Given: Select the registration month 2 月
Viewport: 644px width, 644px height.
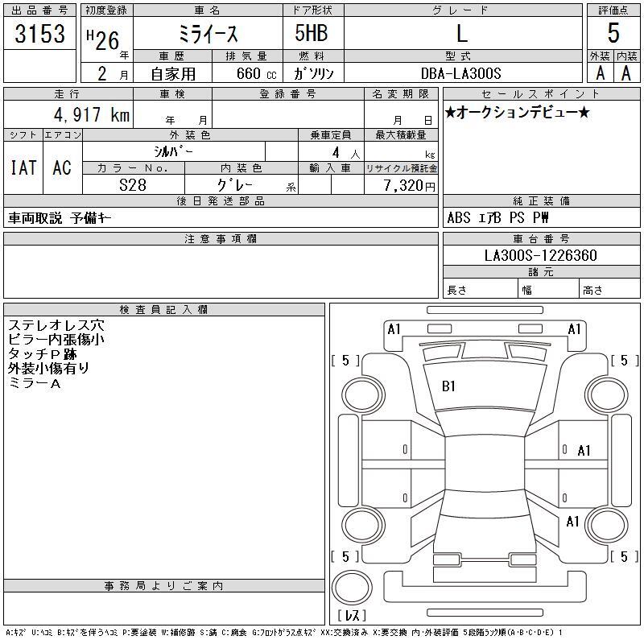Looking at the screenshot, I should pos(113,74).
